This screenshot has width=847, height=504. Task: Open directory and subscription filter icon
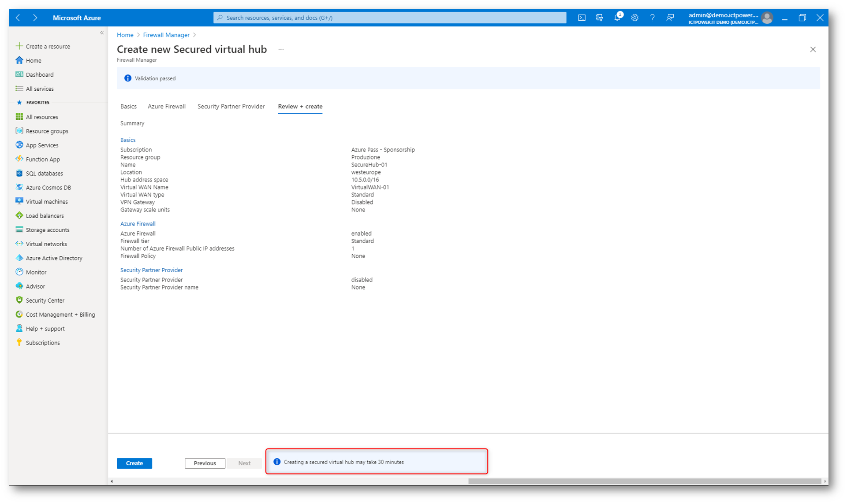point(599,18)
